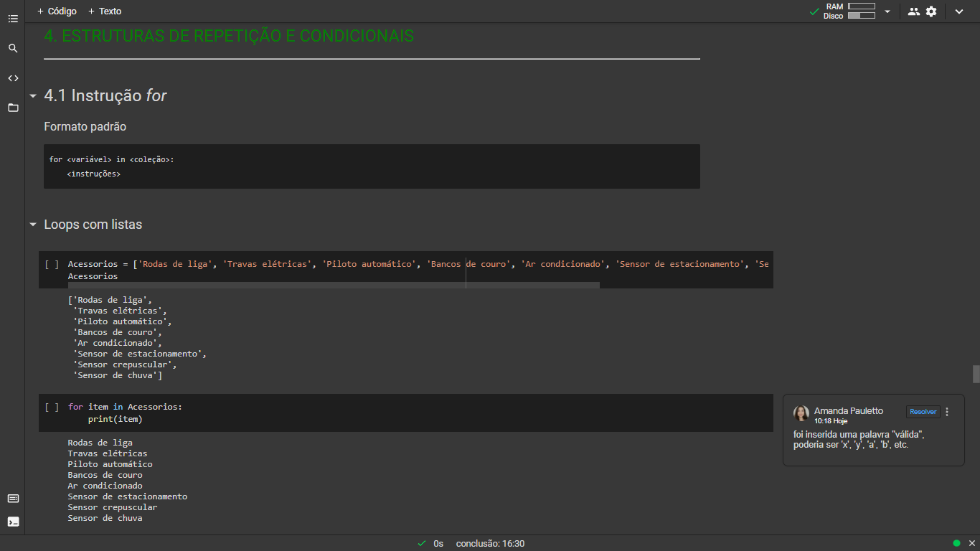Click the 'Bancos de couro', line in list output

pyautogui.click(x=118, y=332)
